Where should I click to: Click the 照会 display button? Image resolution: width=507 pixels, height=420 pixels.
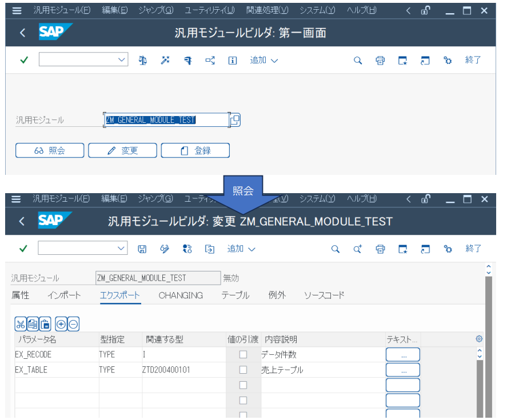tap(50, 150)
